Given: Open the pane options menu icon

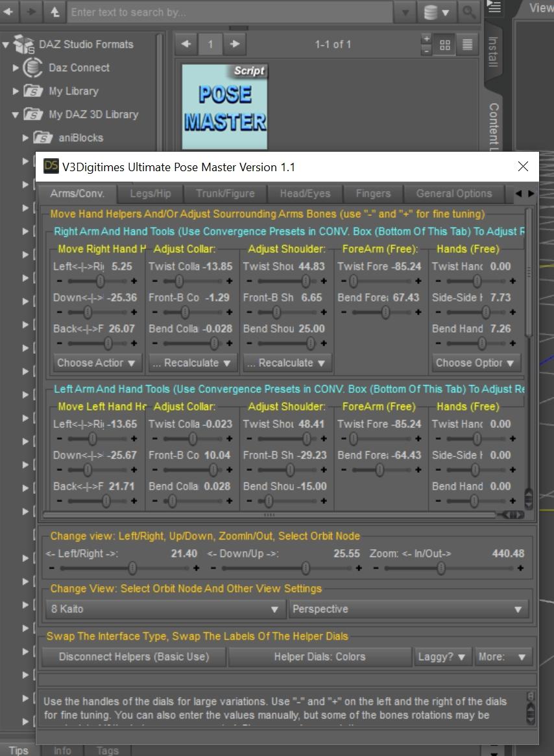Looking at the screenshot, I should click(494, 6).
